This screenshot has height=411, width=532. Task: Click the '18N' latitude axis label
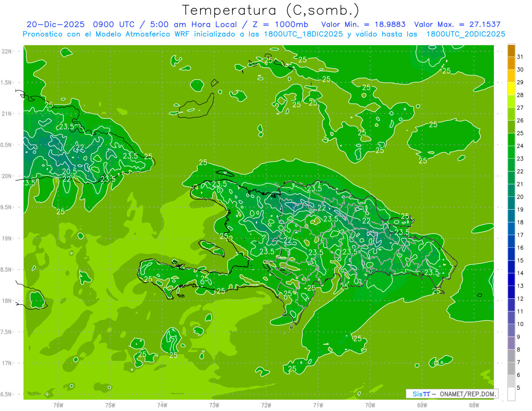click(7, 301)
